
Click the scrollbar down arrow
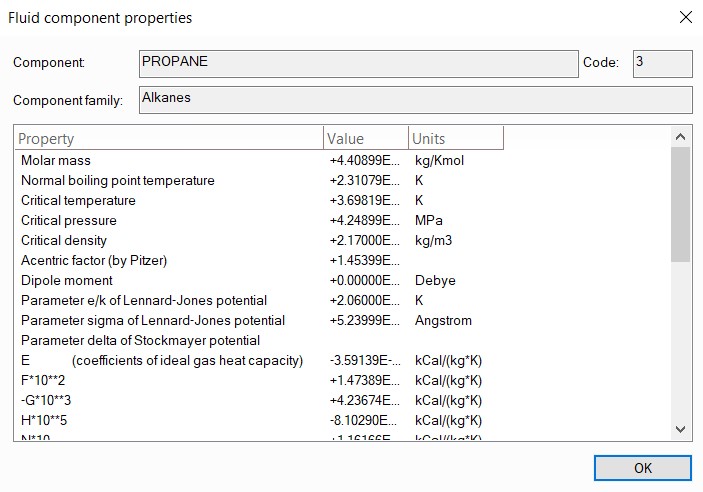click(x=680, y=429)
